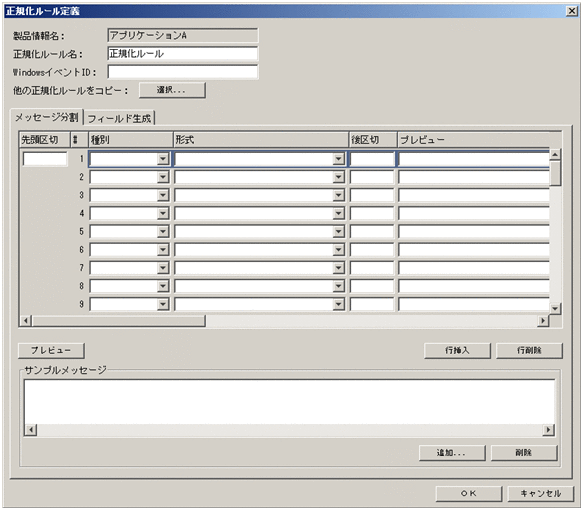585x512 pixels.
Task: Open the 種別 dropdown in row 8
Action: click(x=163, y=286)
